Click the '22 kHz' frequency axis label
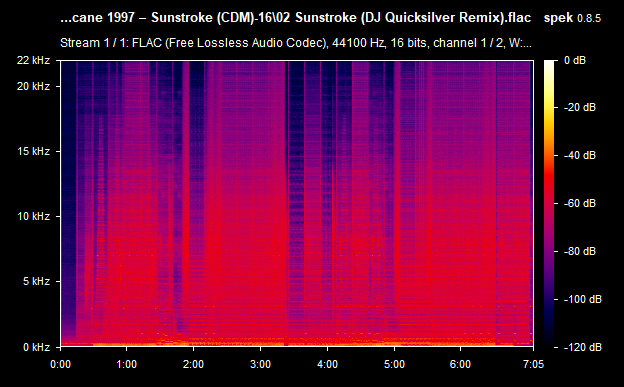624x387 pixels. point(33,60)
